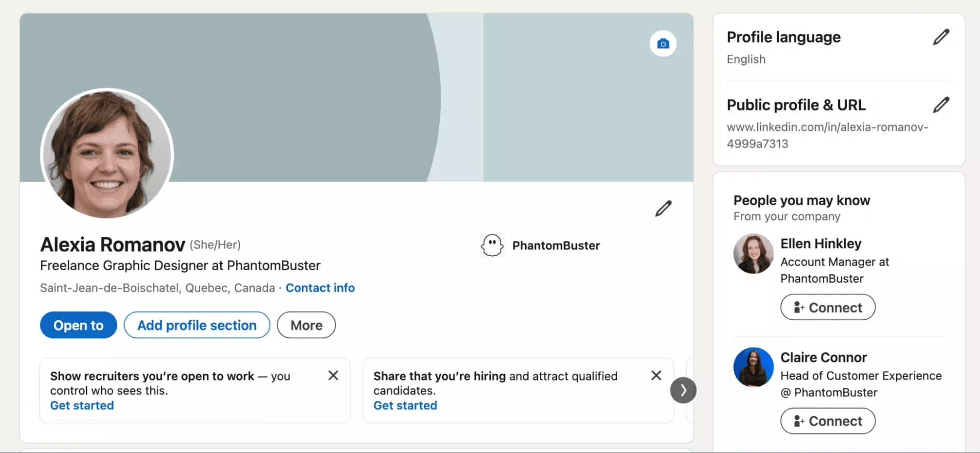Dismiss the open to work suggestion card

(x=333, y=375)
